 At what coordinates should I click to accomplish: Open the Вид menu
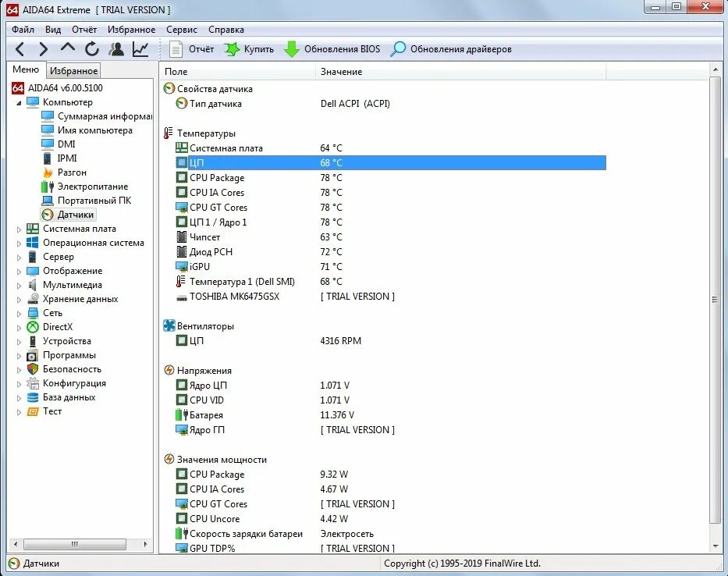[x=53, y=29]
